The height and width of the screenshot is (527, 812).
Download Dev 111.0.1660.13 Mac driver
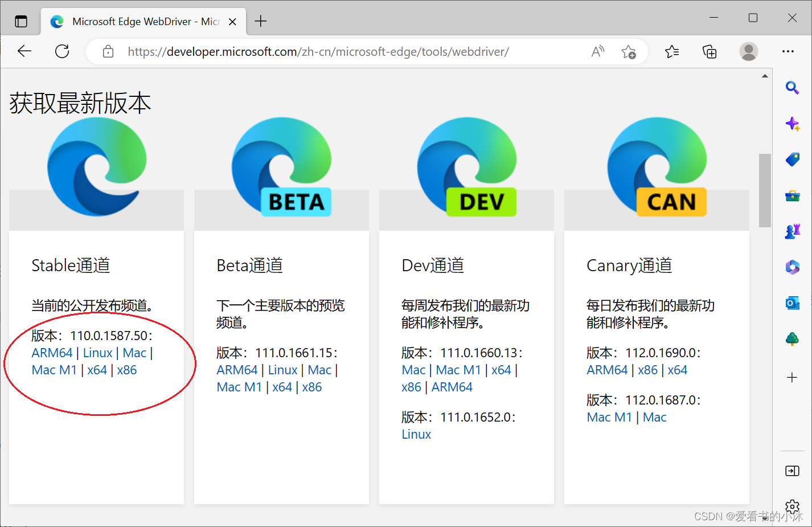(x=413, y=370)
